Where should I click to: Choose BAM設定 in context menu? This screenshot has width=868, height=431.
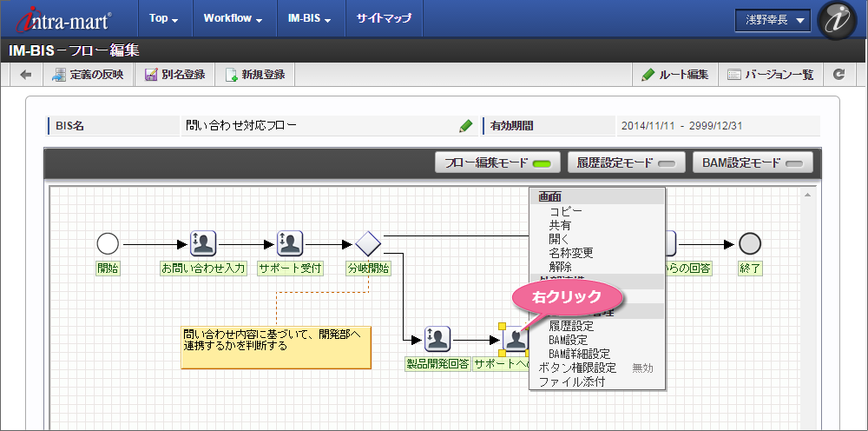[x=569, y=340]
